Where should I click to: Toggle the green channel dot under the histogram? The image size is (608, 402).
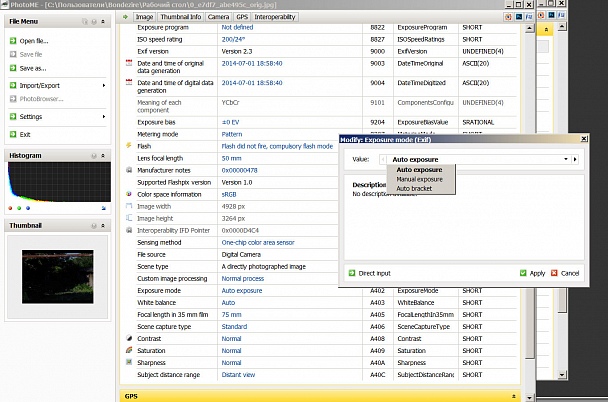point(19,208)
